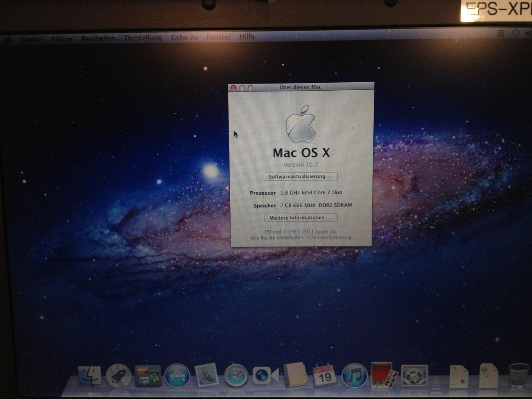Open the Apple menu

tap(8, 40)
